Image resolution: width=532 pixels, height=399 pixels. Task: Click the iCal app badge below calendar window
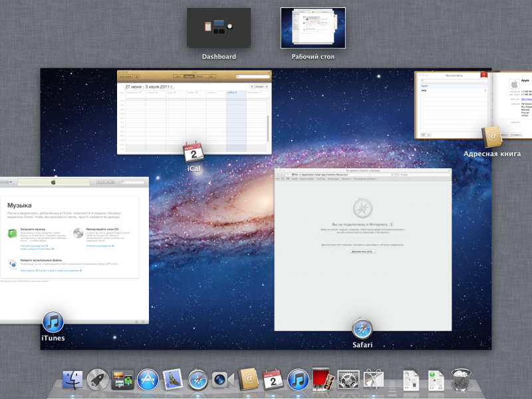click(x=194, y=152)
